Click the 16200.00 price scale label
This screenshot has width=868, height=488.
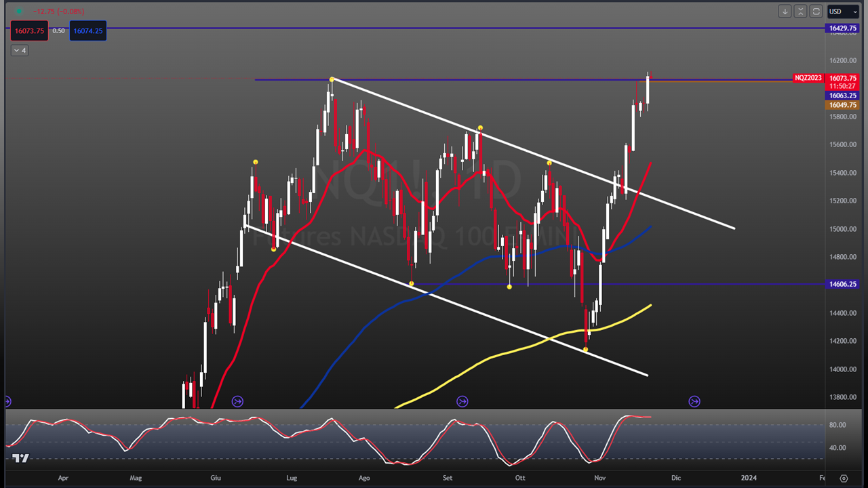click(x=842, y=60)
